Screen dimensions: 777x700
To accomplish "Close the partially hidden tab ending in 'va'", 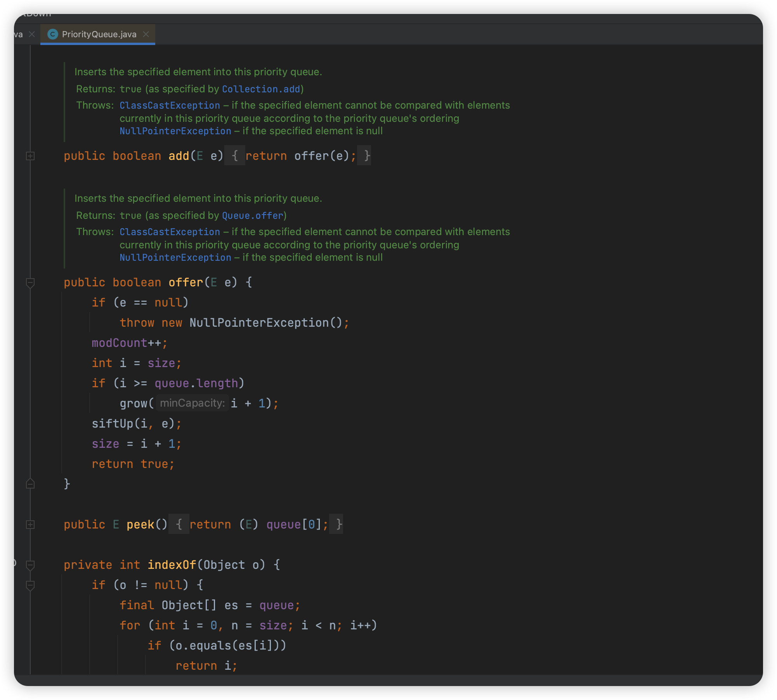I will (x=32, y=34).
